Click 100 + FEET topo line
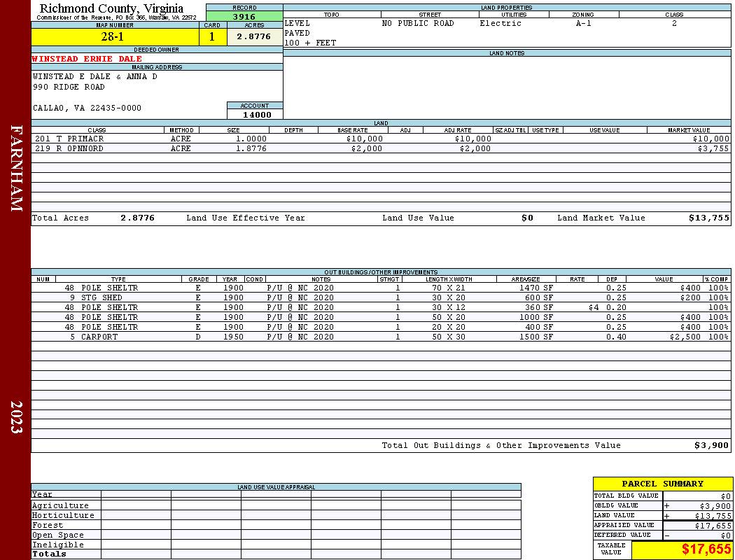 310,43
